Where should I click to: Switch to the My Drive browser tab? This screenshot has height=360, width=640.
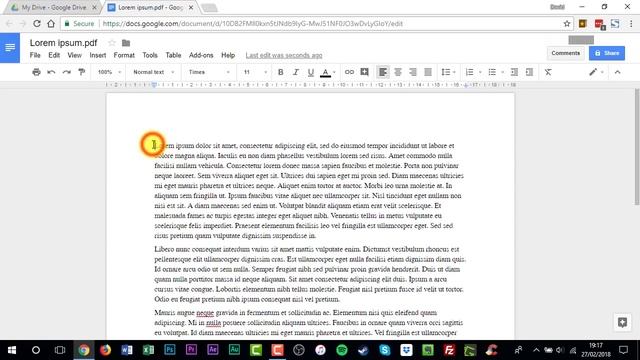[53, 7]
